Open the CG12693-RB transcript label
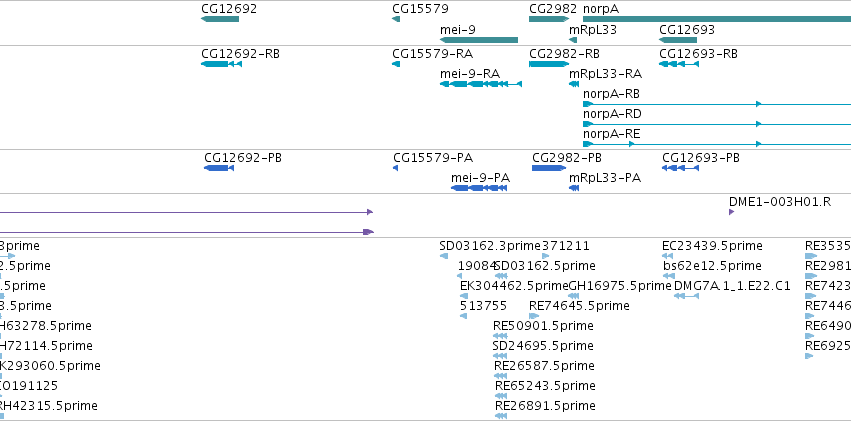The image size is (851, 421). tap(698, 54)
